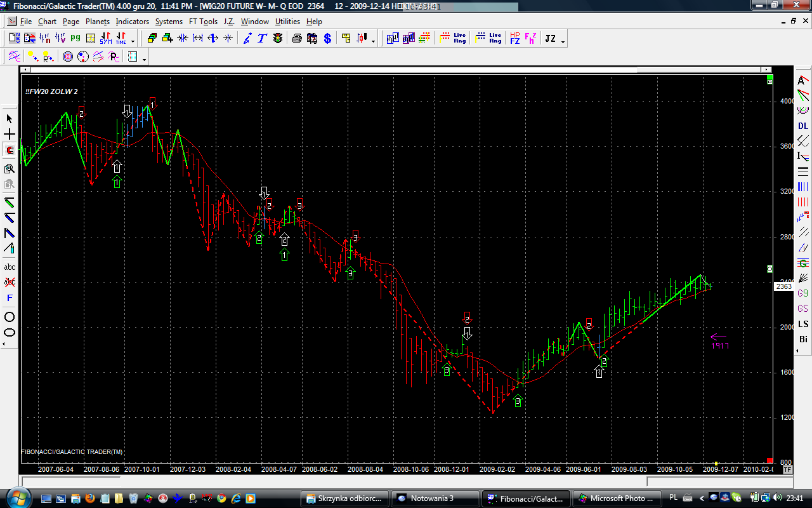812x508 pixels.
Task: Select the abc text annotation tool
Action: (x=10, y=267)
